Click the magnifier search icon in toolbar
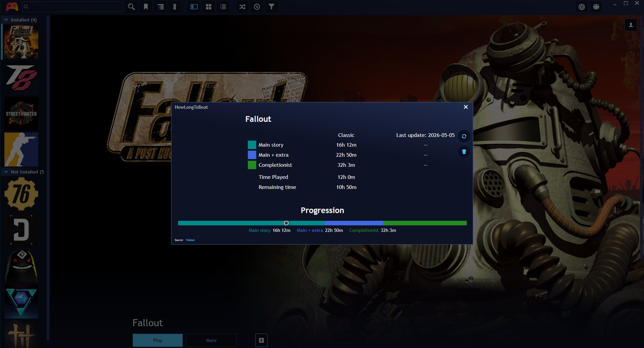644x348 pixels. (x=131, y=7)
